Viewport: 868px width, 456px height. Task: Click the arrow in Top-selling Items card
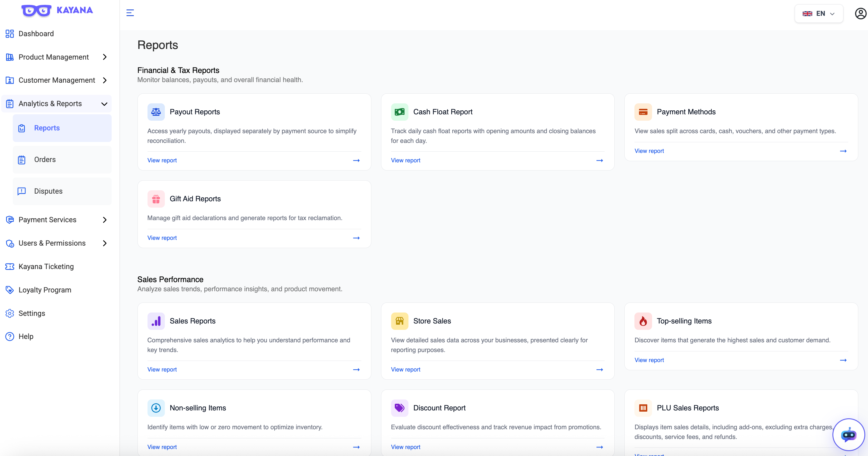tap(843, 360)
